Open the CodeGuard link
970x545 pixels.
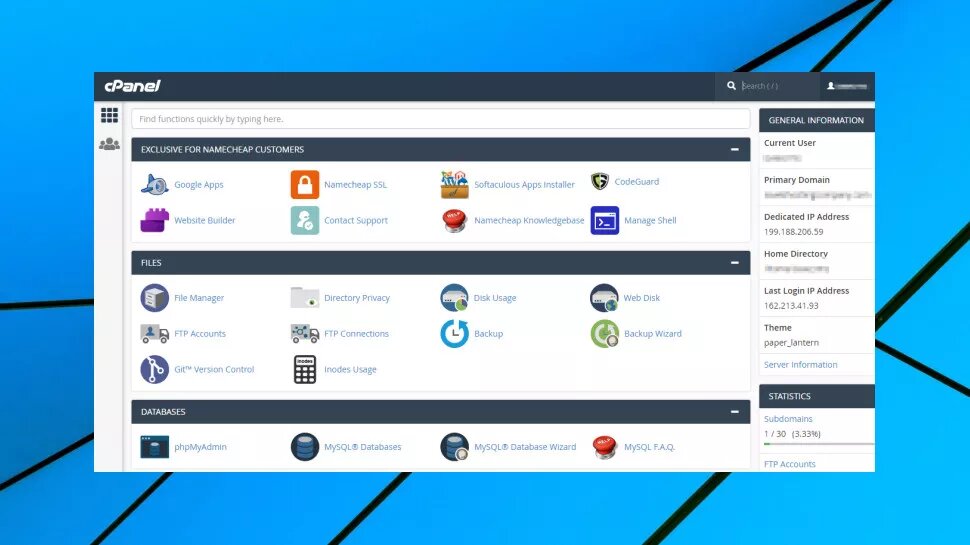[637, 181]
